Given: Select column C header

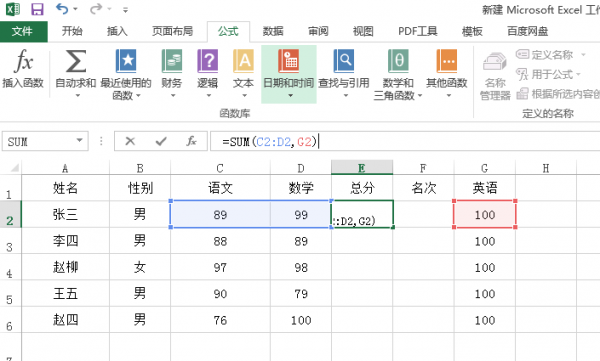Looking at the screenshot, I should pyautogui.click(x=220, y=168).
